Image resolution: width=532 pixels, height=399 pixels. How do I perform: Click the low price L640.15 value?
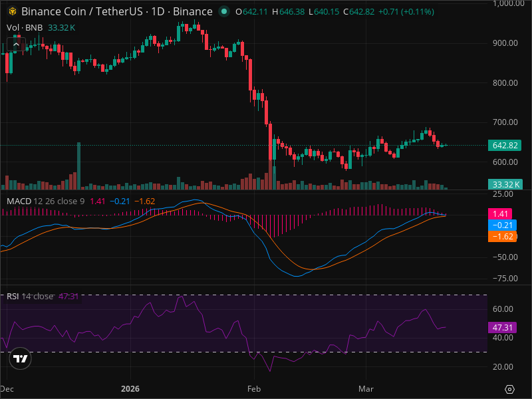tap(324, 12)
